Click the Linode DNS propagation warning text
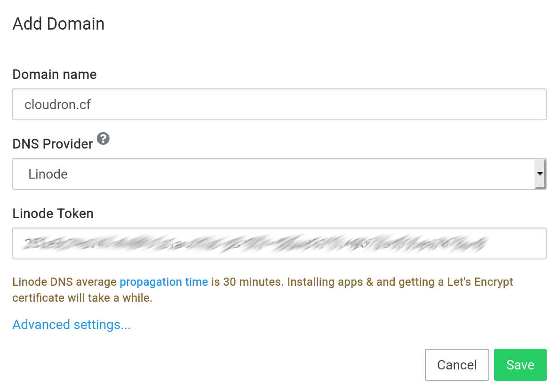Image resolution: width=558 pixels, height=392 pixels. [66, 282]
